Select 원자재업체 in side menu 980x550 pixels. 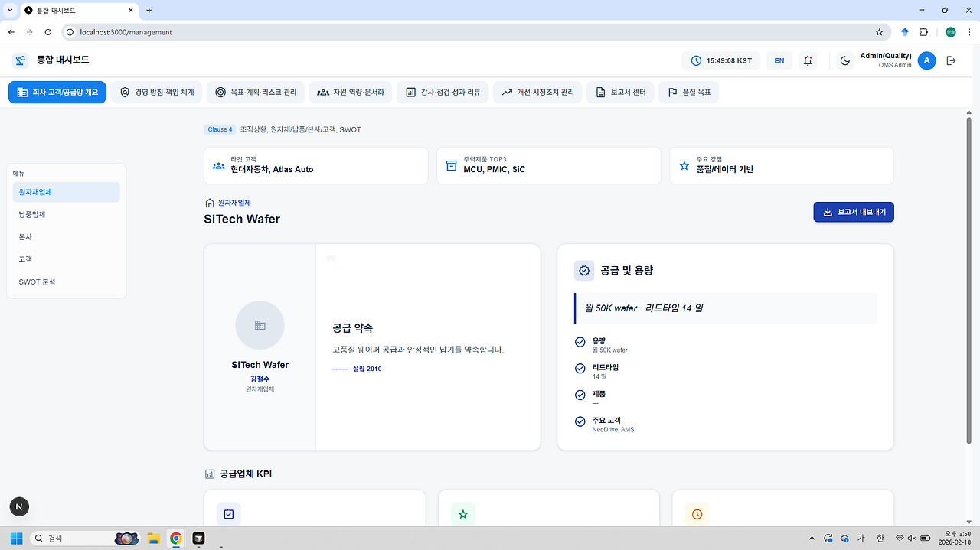pyautogui.click(x=67, y=192)
